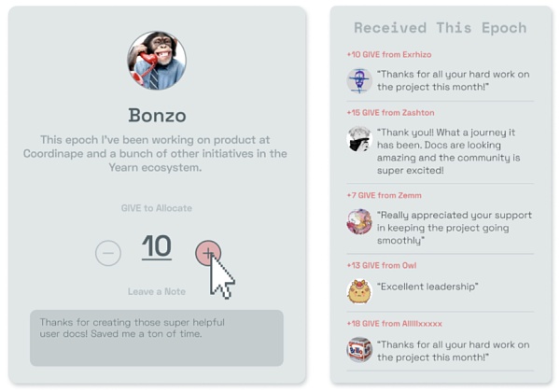Click Zashton's avatar icon

click(359, 139)
